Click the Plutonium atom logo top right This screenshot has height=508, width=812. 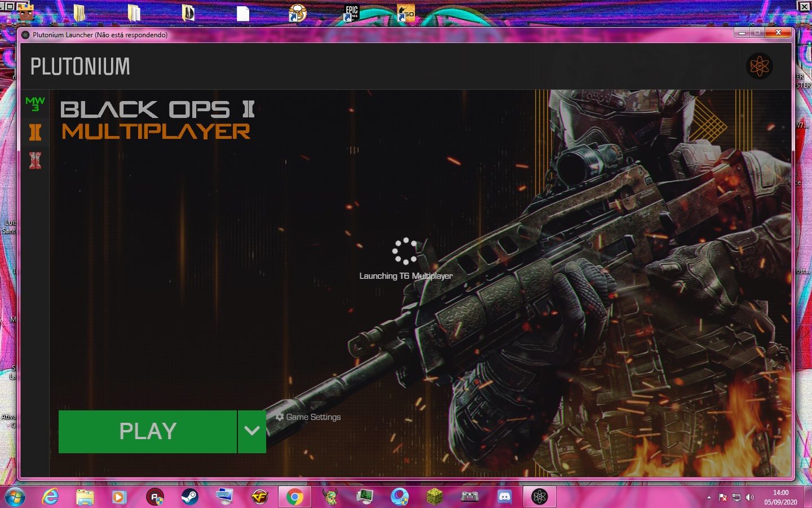coord(759,67)
